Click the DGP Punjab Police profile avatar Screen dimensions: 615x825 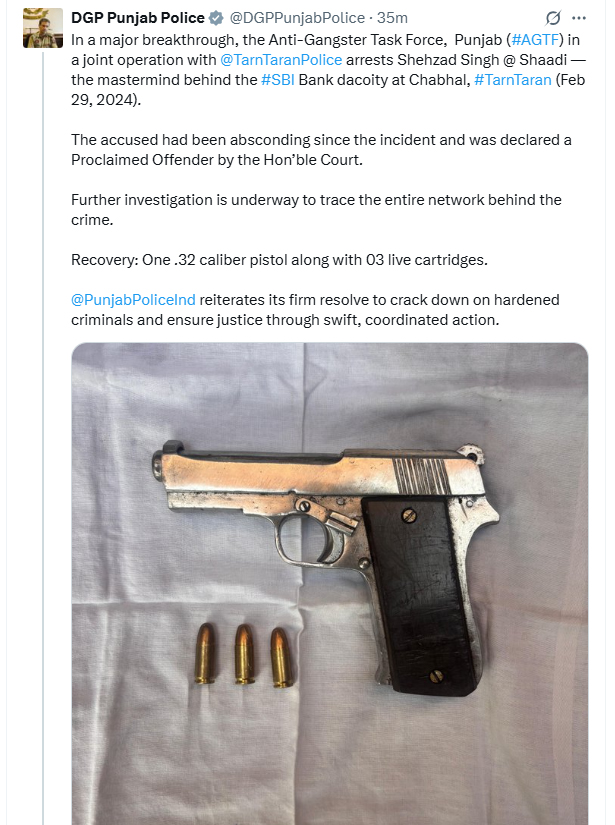(42, 30)
